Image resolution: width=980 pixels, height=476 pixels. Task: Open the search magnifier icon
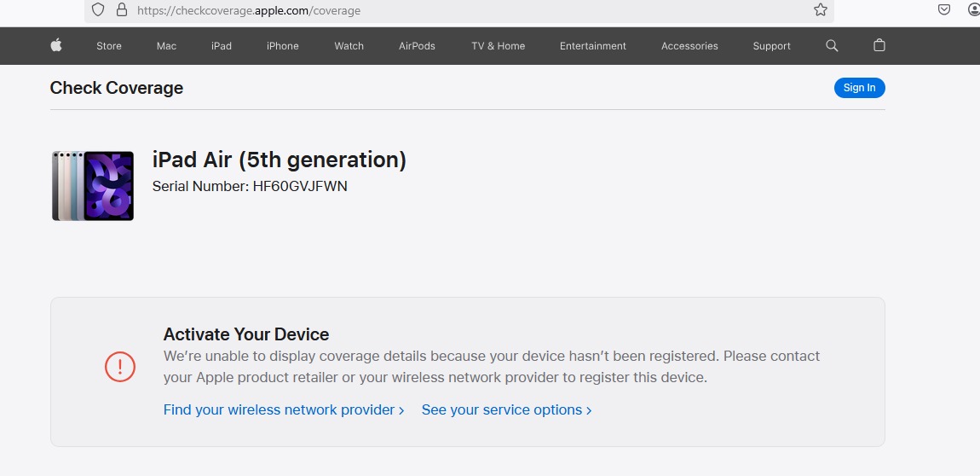point(832,45)
